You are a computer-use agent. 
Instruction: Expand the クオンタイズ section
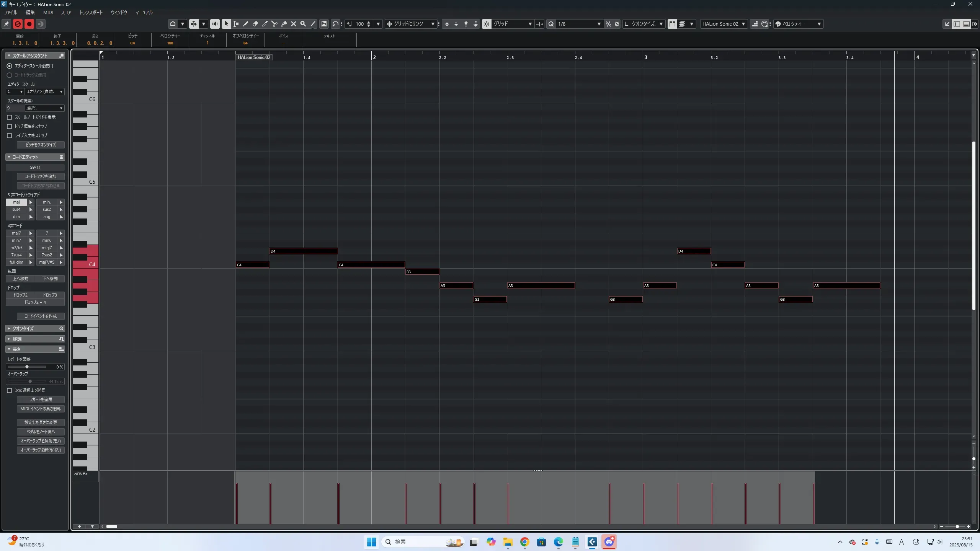23,328
